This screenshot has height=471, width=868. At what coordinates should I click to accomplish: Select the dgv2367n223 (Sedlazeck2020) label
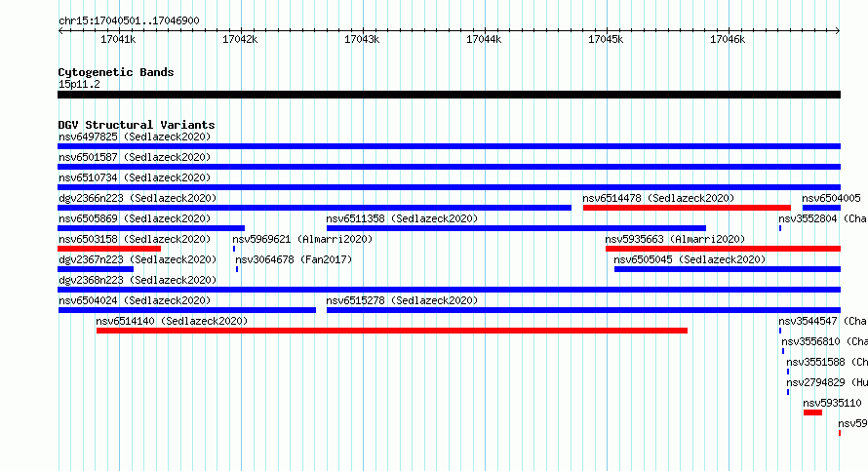138,259
